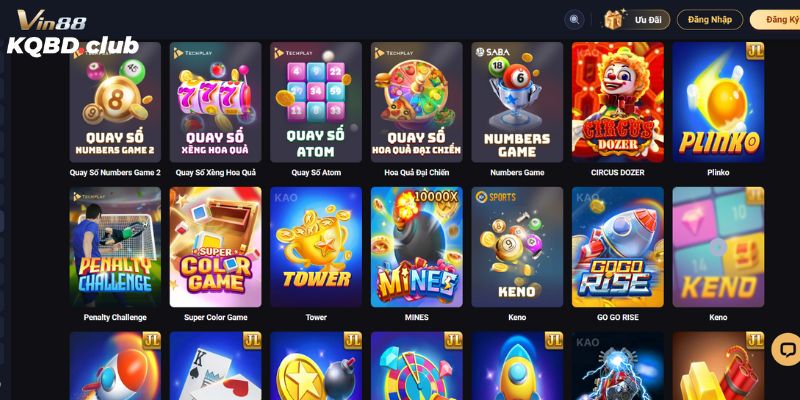Launch the Circus Dozer game
800x400 pixels.
618,102
